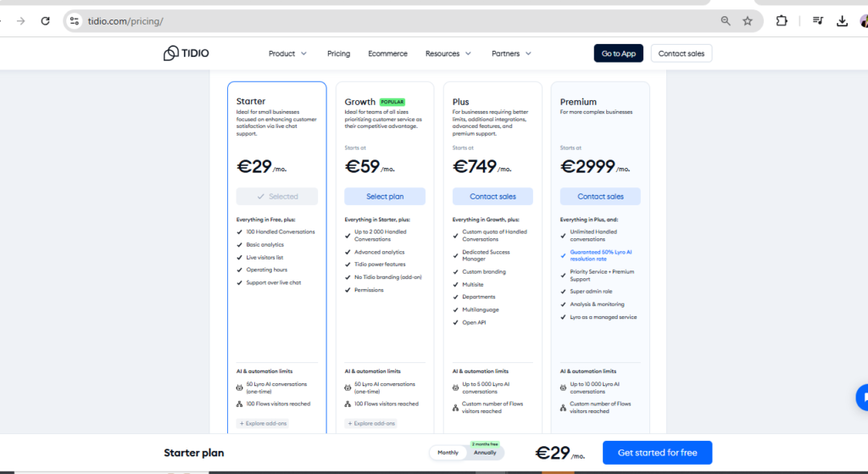
Task: Click 'Multilanguage' feature in Plus plan
Action: [x=481, y=309]
